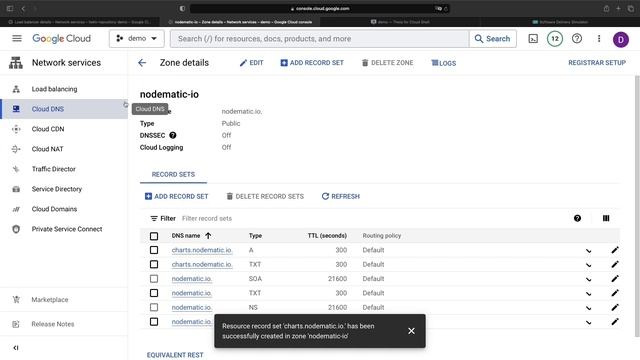Click DELETE RECORD SETS button
Image resolution: width=640 pixels, height=360 pixels.
(x=265, y=196)
